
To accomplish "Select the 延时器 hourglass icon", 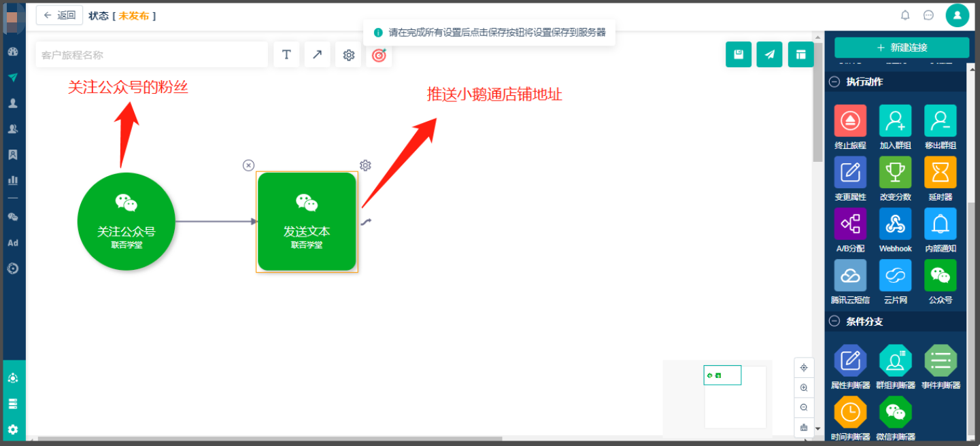I will click(941, 173).
